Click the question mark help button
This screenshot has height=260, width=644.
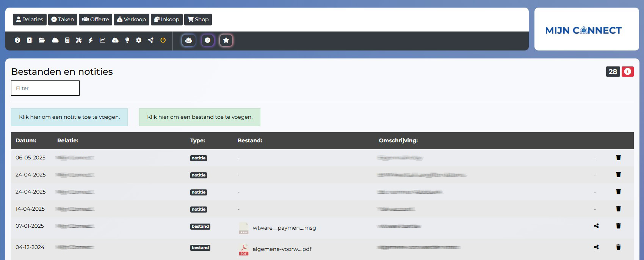click(x=207, y=41)
